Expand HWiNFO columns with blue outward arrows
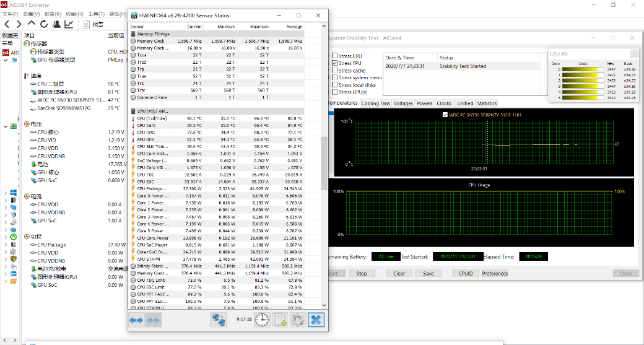The height and width of the screenshot is (345, 644). (x=136, y=320)
